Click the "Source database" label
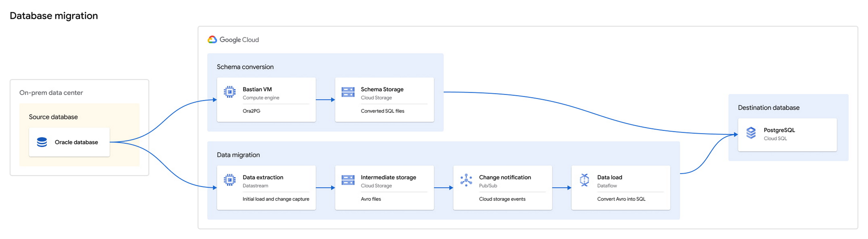Image resolution: width=868 pixels, height=239 pixels. [53, 117]
